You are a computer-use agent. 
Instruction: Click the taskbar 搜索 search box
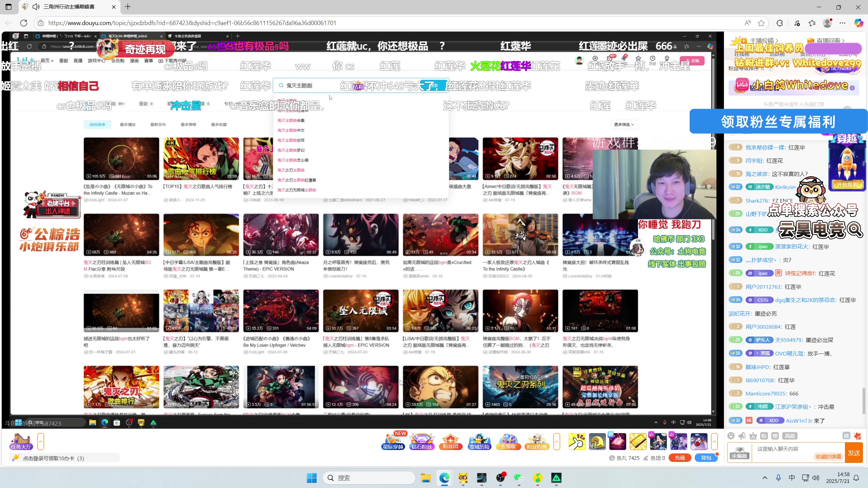(369, 478)
